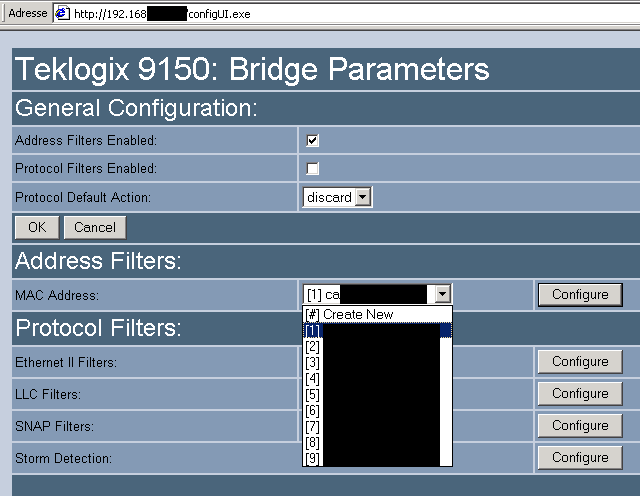This screenshot has height=496, width=640.
Task: Choose entry [5] in MAC address list
Action: tap(377, 394)
